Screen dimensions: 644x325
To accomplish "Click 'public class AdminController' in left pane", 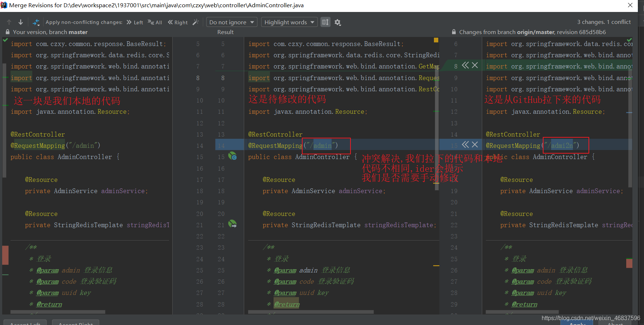I will 61,157.
